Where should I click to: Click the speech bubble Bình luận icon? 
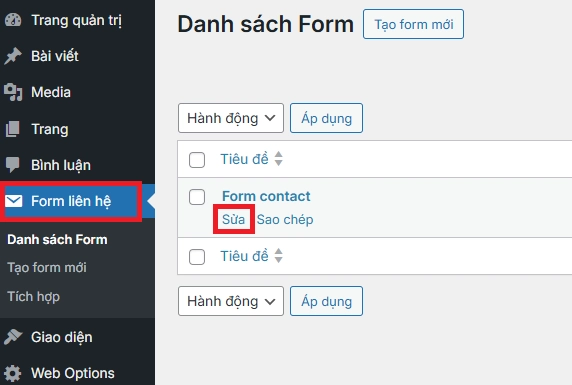coord(13,165)
